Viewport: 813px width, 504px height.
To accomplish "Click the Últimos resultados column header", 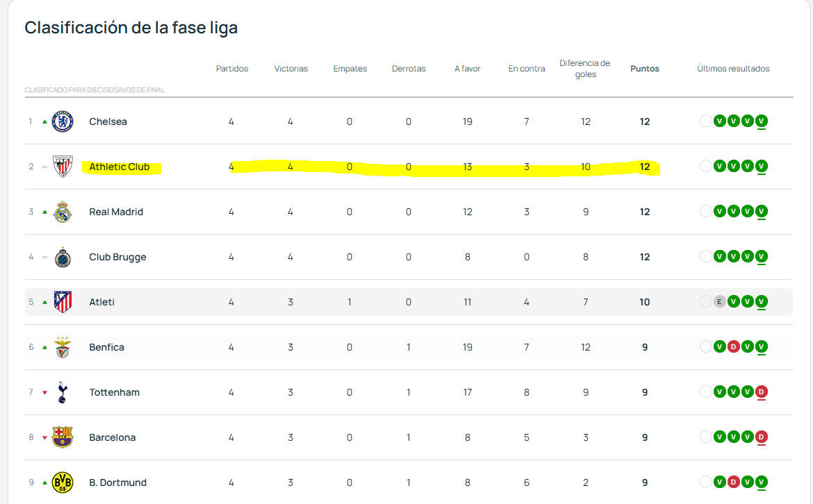I will coord(733,69).
